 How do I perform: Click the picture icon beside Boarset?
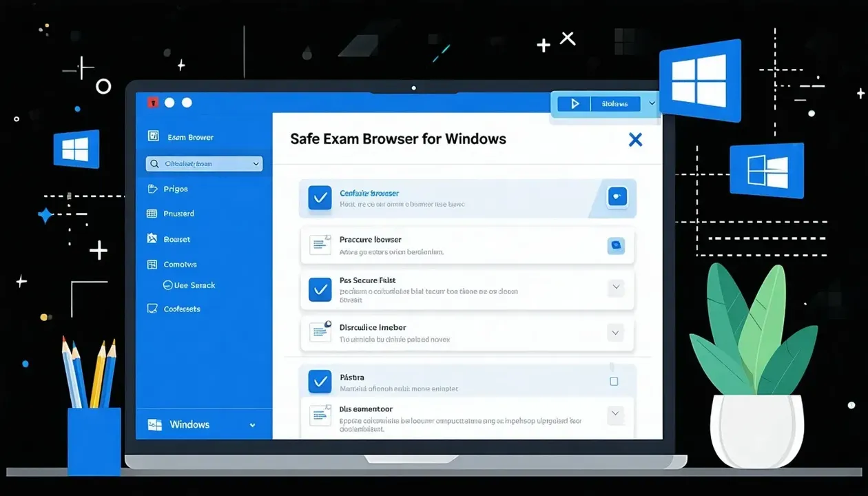152,239
